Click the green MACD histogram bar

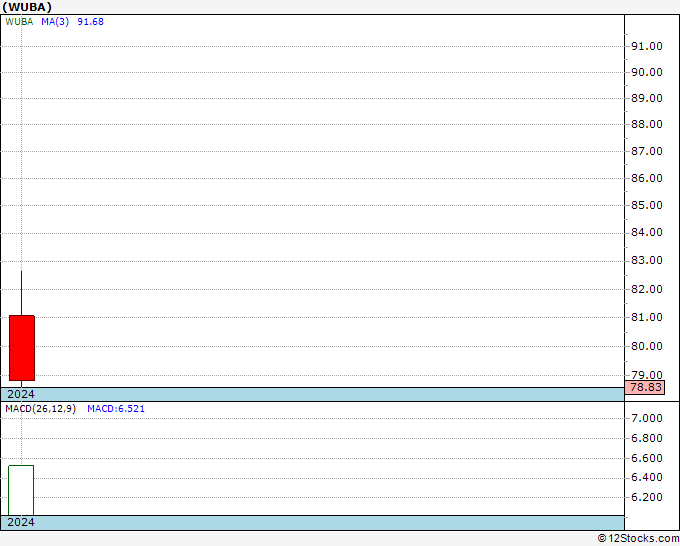click(21, 490)
